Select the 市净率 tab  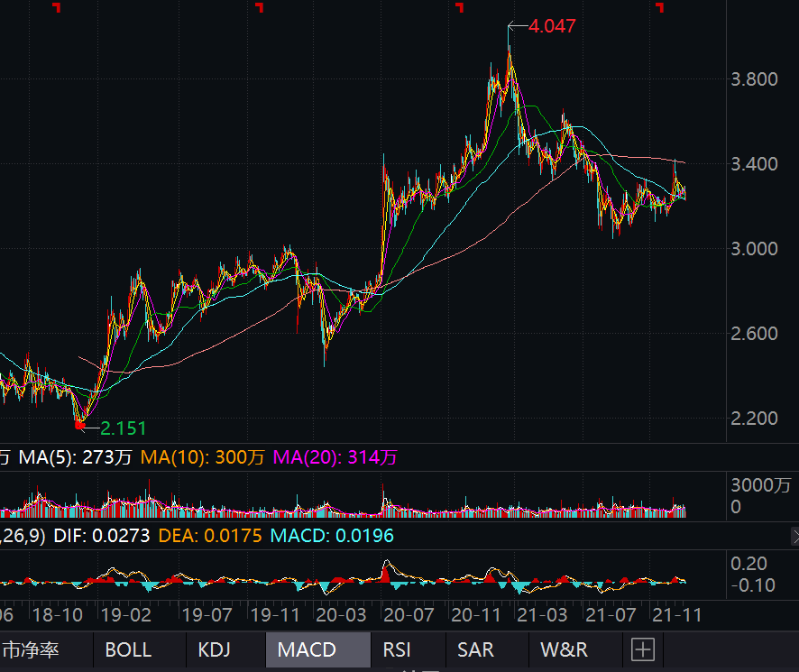tap(31, 649)
